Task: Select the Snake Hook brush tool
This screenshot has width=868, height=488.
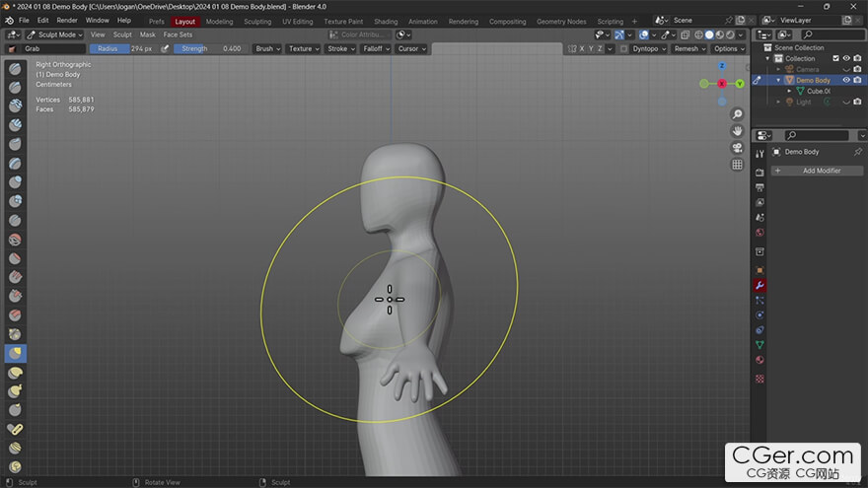Action: coord(16,391)
